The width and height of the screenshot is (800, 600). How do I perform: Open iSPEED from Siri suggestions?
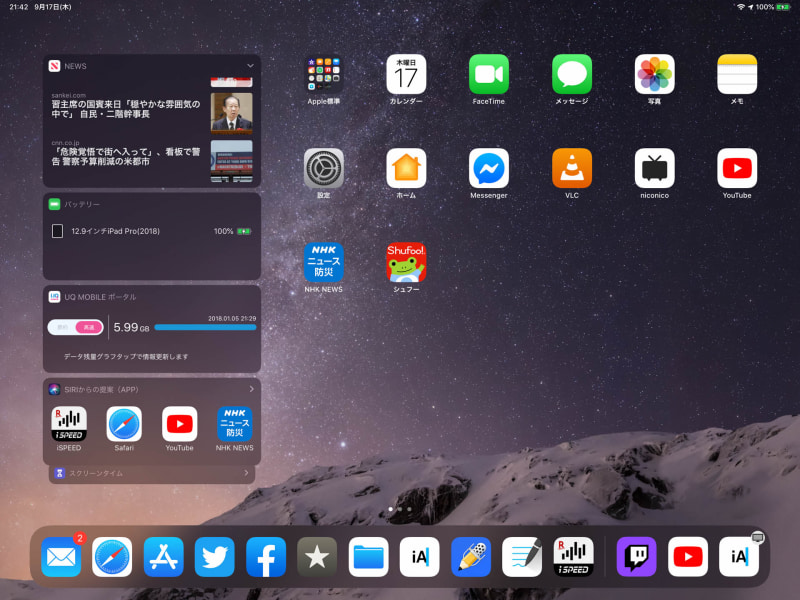(x=68, y=424)
